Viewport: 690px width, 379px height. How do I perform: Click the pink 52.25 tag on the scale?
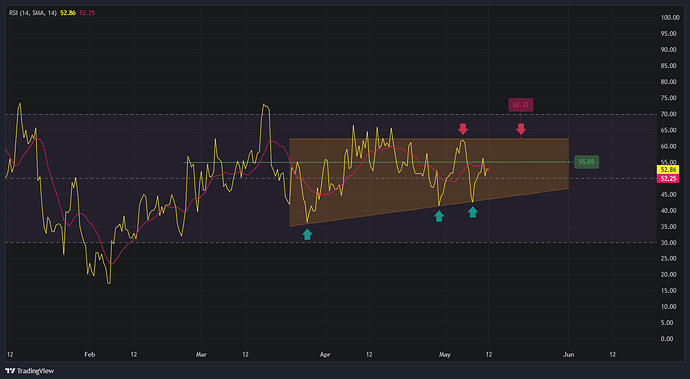[x=668, y=178]
